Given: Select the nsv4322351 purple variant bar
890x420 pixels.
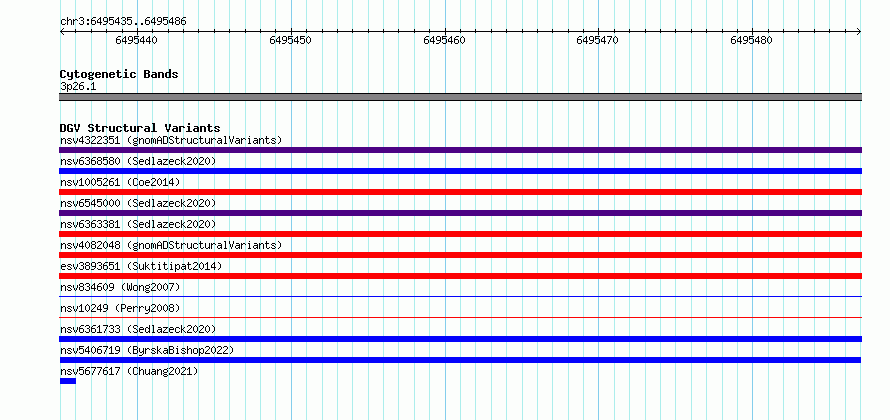Looking at the screenshot, I should [x=460, y=150].
